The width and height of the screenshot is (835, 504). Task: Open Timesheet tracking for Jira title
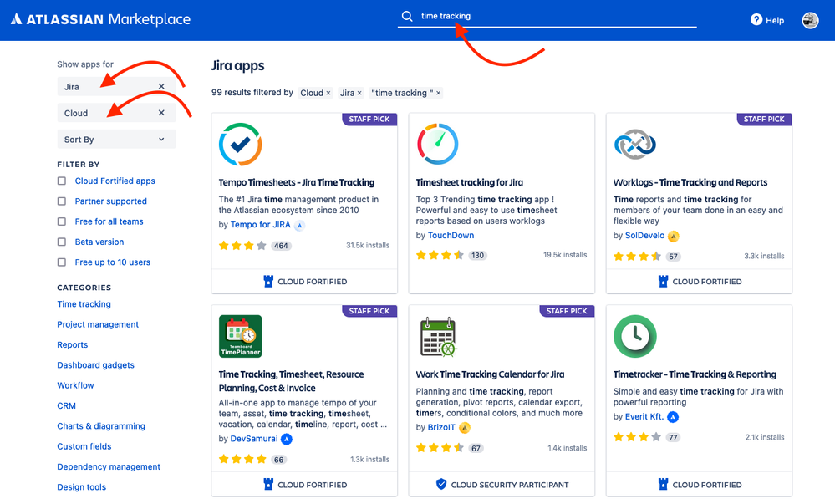click(x=469, y=182)
